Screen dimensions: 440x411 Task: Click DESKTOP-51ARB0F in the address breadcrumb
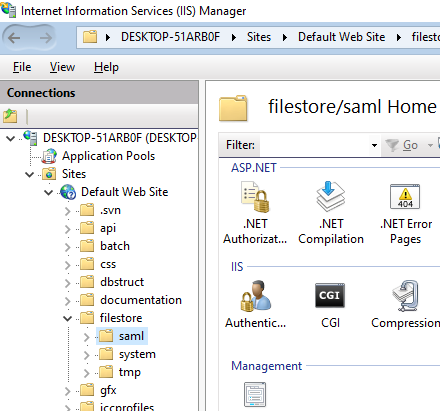pyautogui.click(x=170, y=37)
